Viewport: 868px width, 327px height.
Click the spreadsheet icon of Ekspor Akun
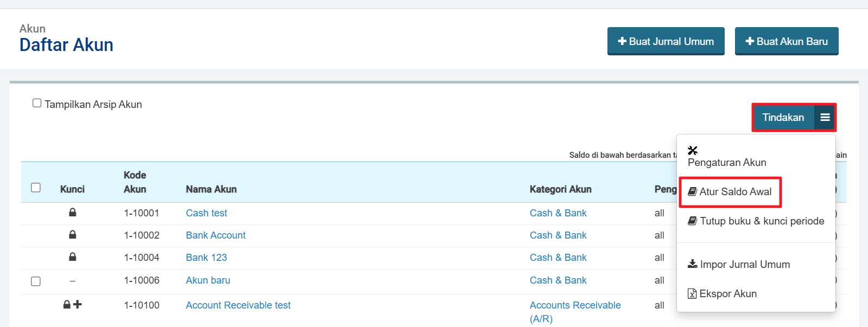point(692,293)
